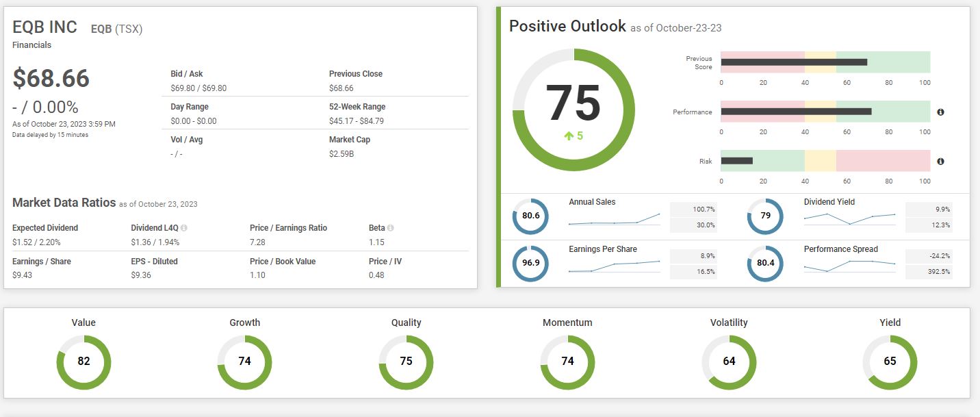Click the 52-Week Range value $45.17 - $84.79
The width and height of the screenshot is (980, 417).
coord(357,121)
